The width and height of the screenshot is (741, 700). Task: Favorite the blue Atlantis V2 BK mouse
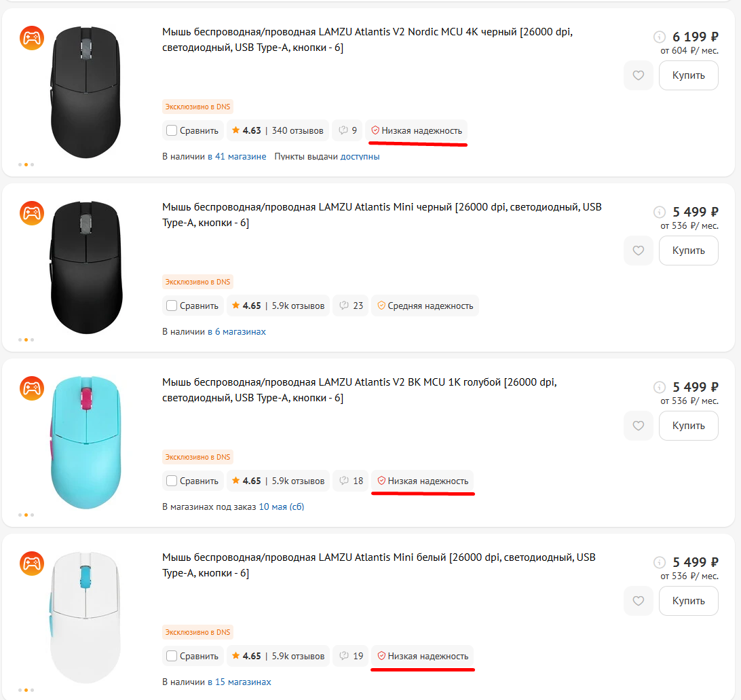pos(638,426)
